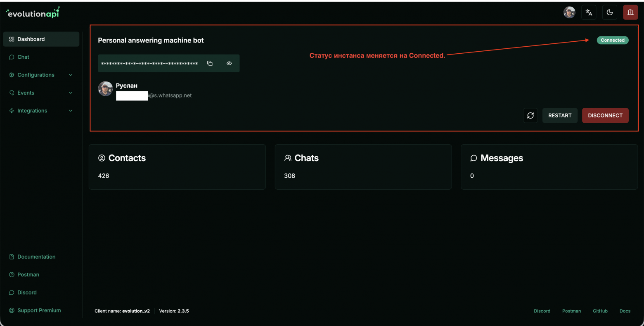Toggle dark mode with moon icon

610,12
